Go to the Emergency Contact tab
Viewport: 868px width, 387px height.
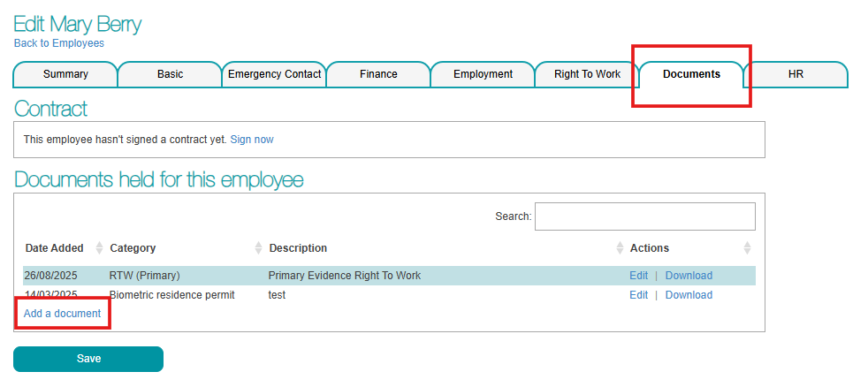274,74
